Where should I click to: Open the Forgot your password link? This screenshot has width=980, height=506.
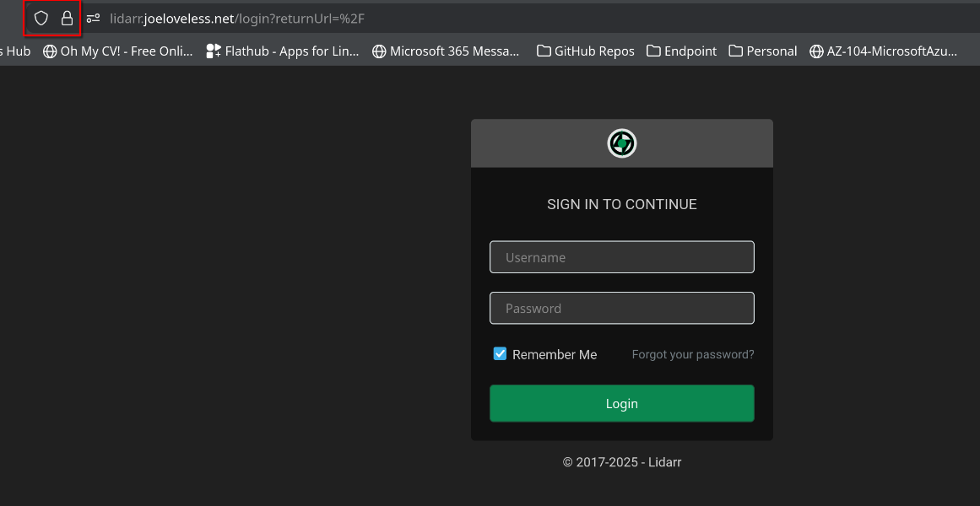click(692, 354)
